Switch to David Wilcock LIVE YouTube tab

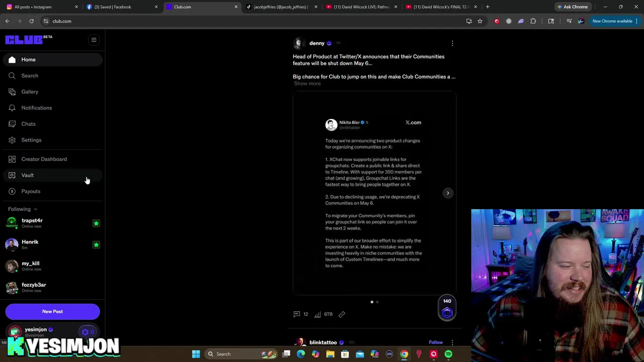click(x=361, y=7)
